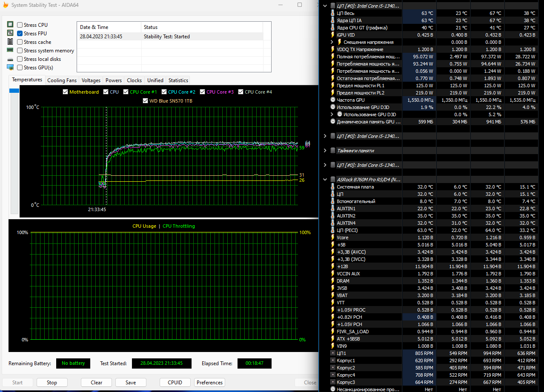Toggle the Motherboard graph checkbox

65,92
